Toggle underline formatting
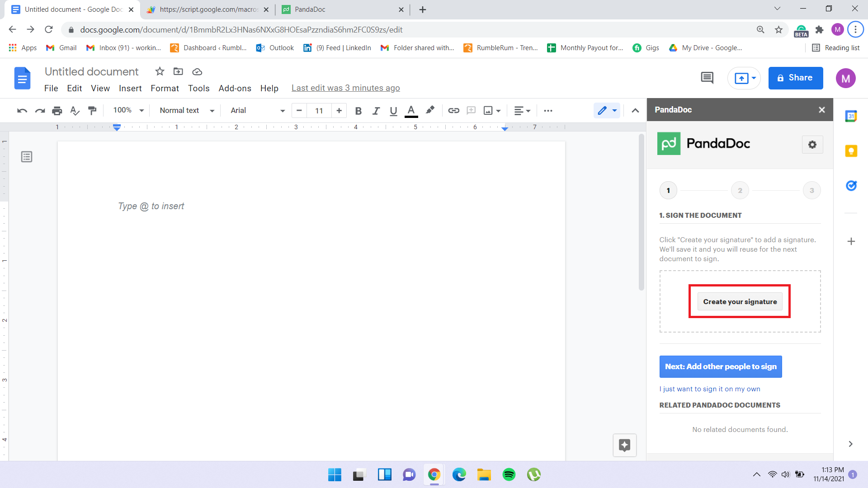Image resolution: width=868 pixels, height=488 pixels. click(393, 111)
